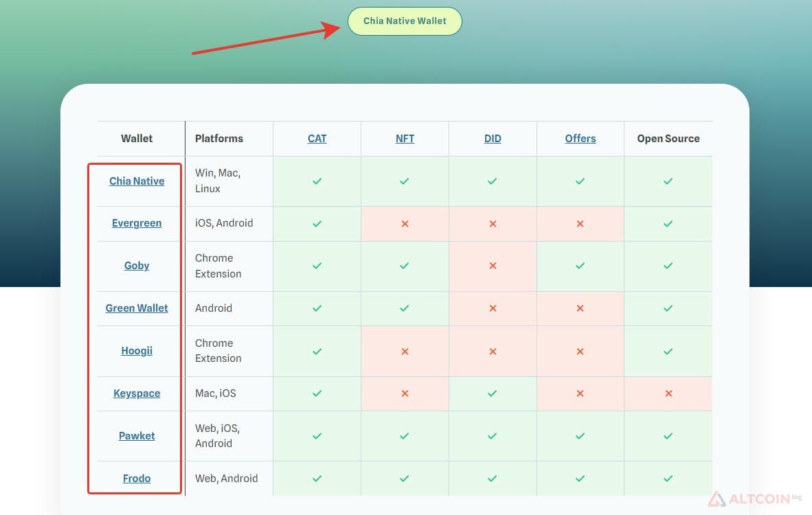This screenshot has width=812, height=515.
Task: Click the NFT column header link
Action: 405,139
